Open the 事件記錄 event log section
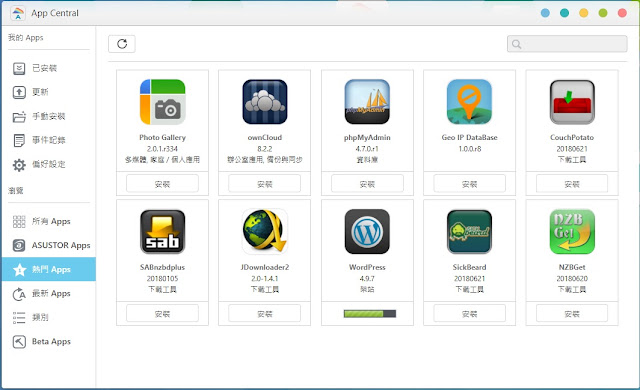Viewport: 640px width, 390px height. tap(49, 140)
